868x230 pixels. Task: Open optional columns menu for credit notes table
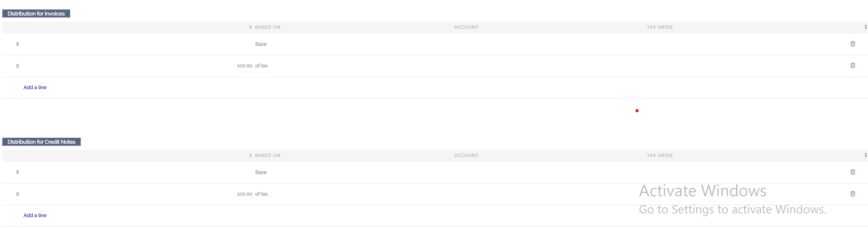point(865,155)
